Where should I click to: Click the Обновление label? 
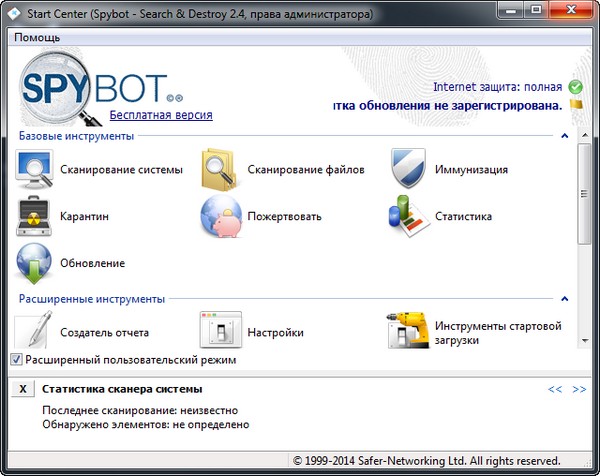pyautogui.click(x=92, y=263)
